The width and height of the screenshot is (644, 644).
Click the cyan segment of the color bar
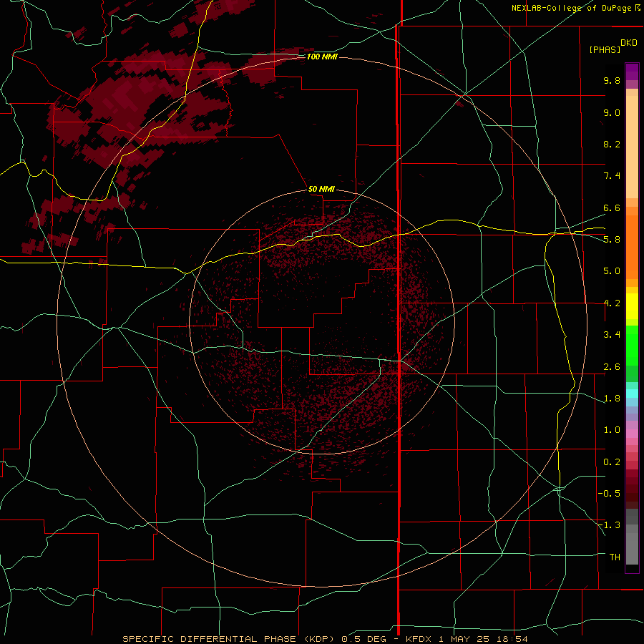[632, 394]
